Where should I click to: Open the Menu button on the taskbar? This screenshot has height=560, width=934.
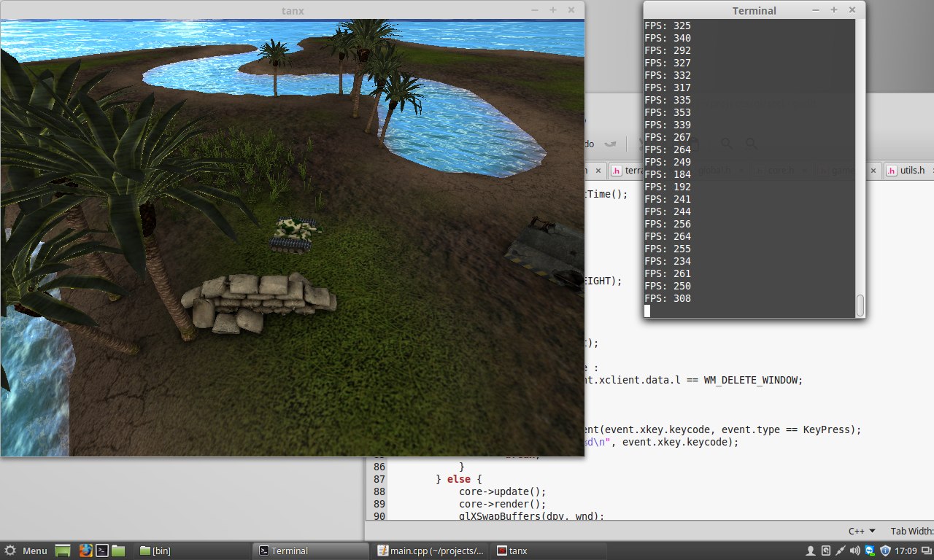[26, 551]
